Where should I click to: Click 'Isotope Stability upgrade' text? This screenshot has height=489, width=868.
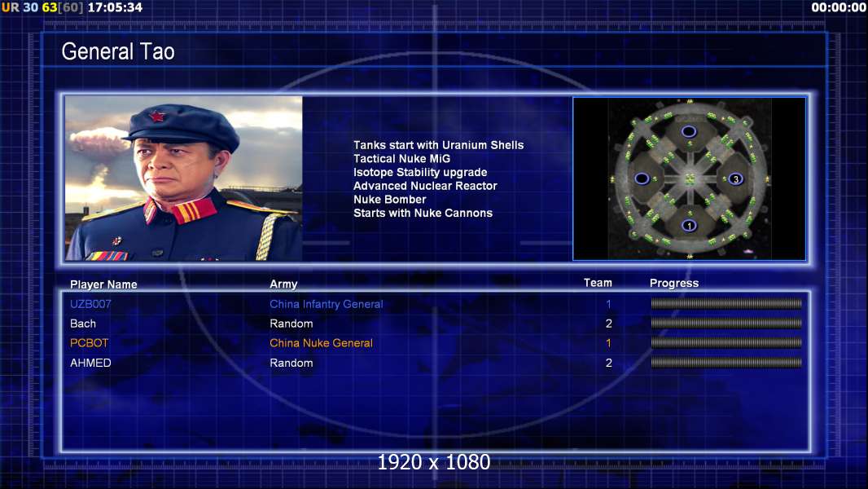tap(420, 172)
